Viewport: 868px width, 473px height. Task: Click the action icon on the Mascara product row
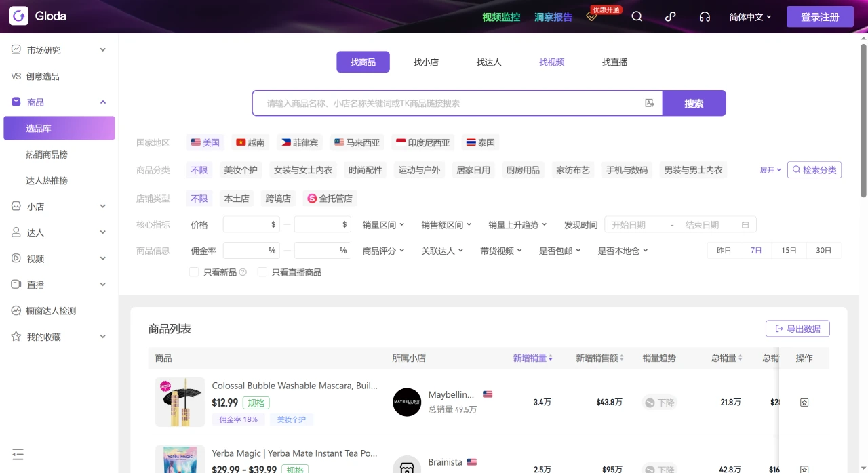[x=804, y=402]
